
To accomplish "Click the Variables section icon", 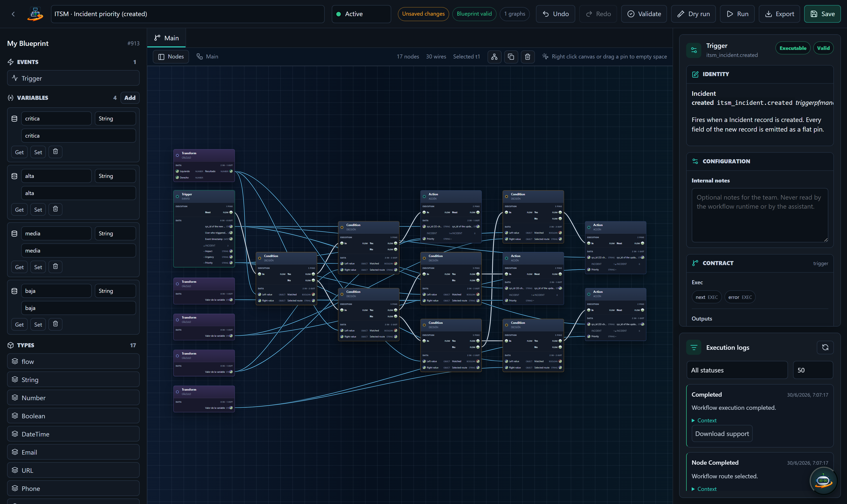I will 11,98.
